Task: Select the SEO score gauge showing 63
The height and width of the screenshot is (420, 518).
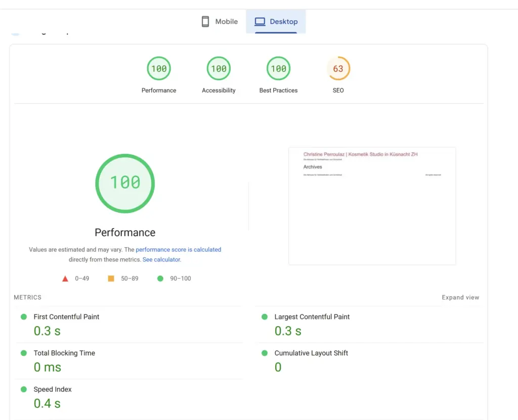Action: tap(338, 68)
